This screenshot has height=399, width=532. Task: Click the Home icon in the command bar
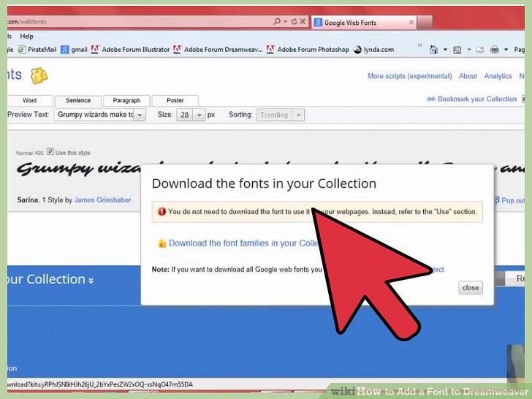(432, 50)
